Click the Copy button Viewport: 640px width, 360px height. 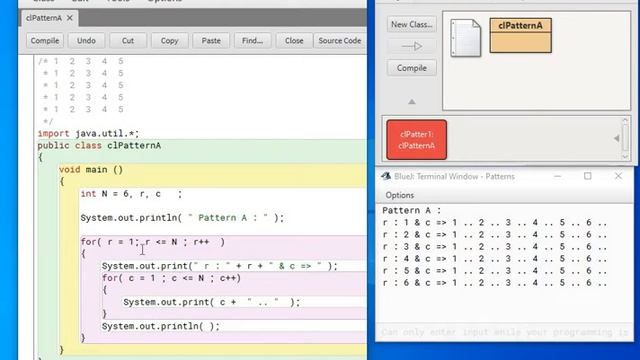(169, 41)
